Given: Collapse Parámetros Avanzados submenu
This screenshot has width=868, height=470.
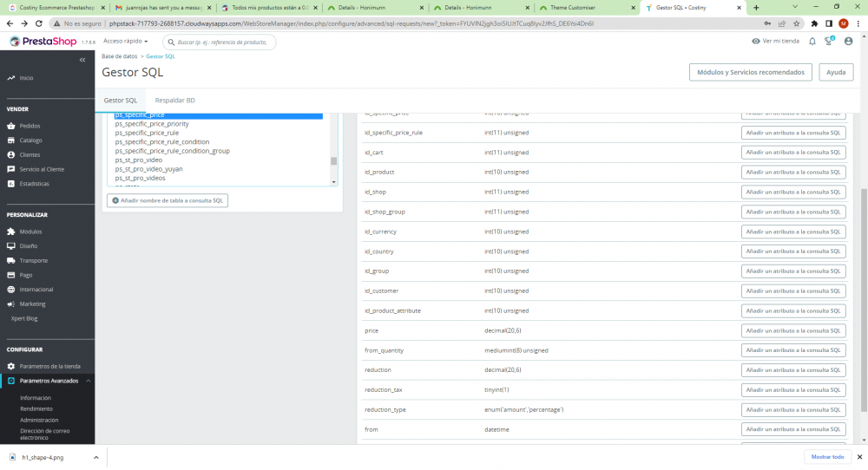Looking at the screenshot, I should (x=88, y=381).
